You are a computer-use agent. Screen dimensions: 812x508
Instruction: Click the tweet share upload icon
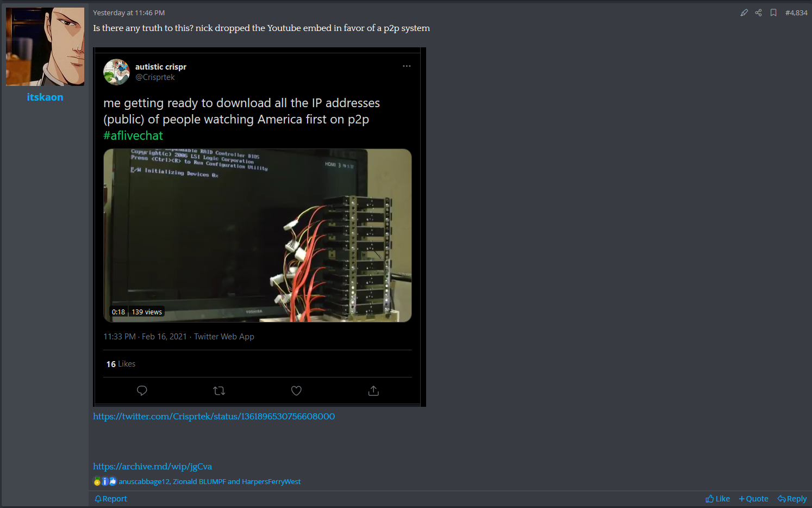[373, 391]
